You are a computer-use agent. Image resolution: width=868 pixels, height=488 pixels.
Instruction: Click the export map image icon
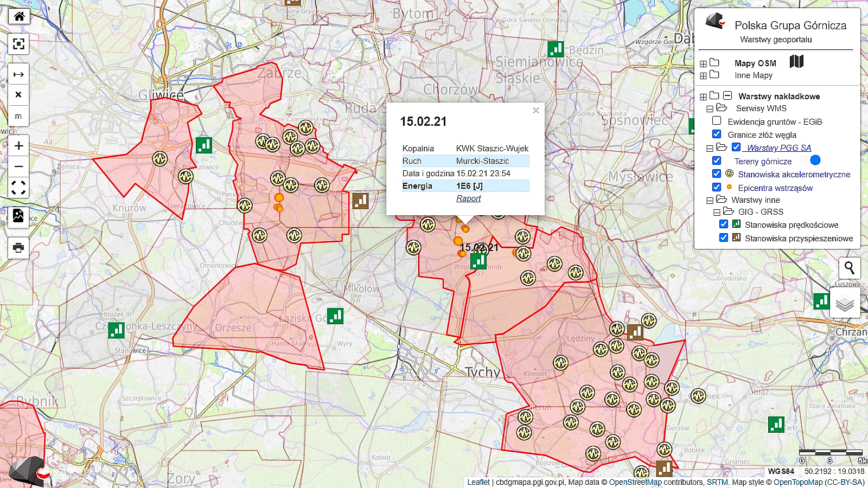18,216
